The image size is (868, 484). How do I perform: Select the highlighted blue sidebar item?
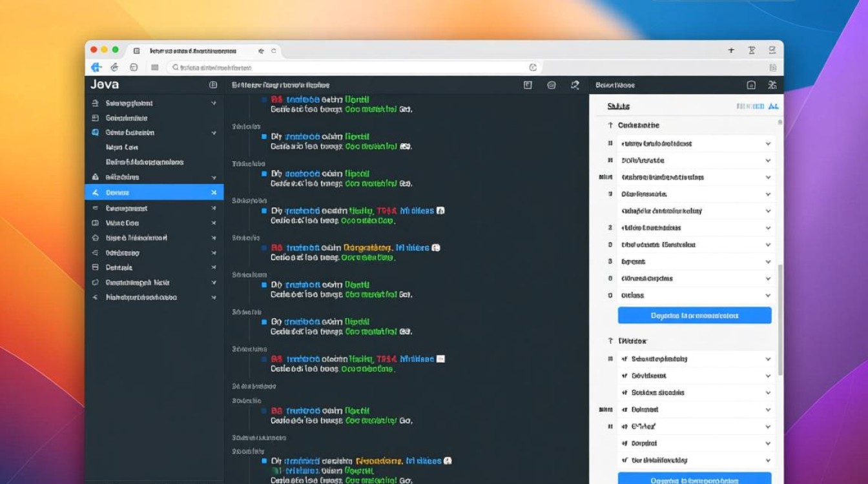point(154,192)
